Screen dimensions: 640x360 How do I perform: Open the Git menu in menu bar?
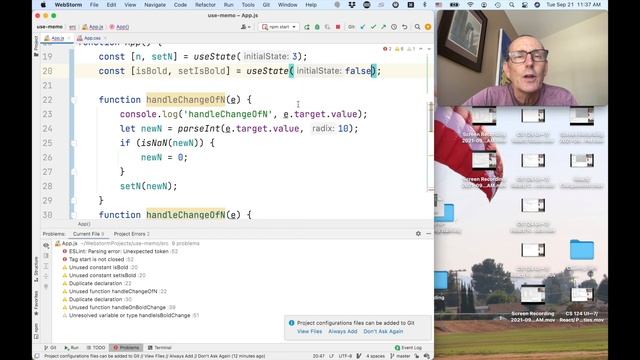tap(266, 4)
